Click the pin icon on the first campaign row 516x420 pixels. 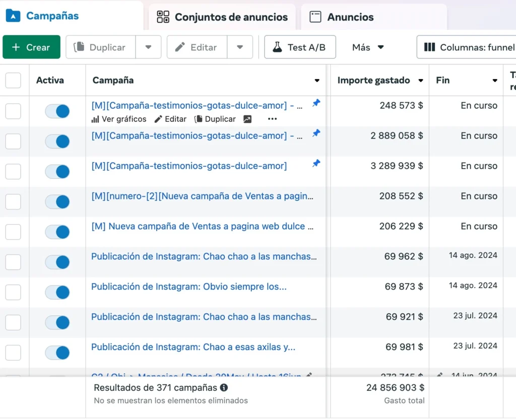click(316, 103)
